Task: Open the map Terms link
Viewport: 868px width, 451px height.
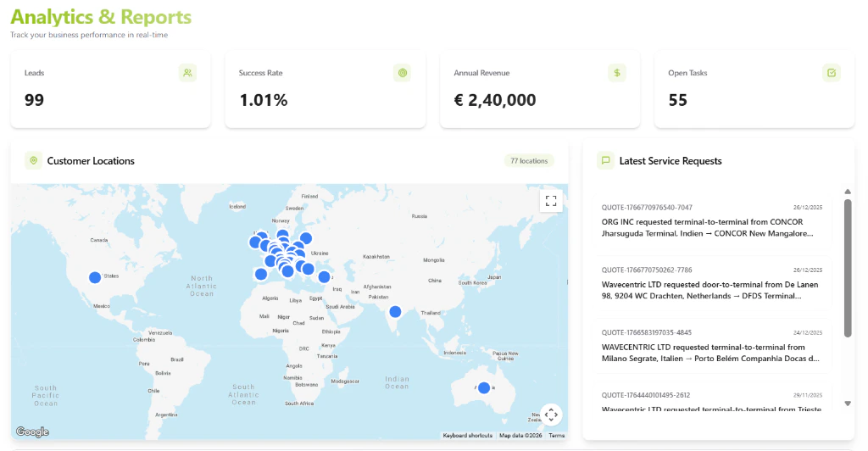Action: [556, 436]
